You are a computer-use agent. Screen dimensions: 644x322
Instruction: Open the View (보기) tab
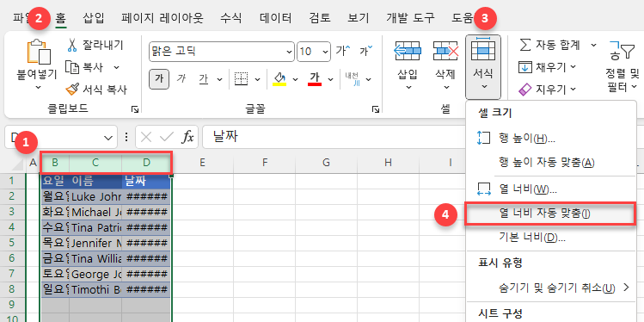[359, 18]
